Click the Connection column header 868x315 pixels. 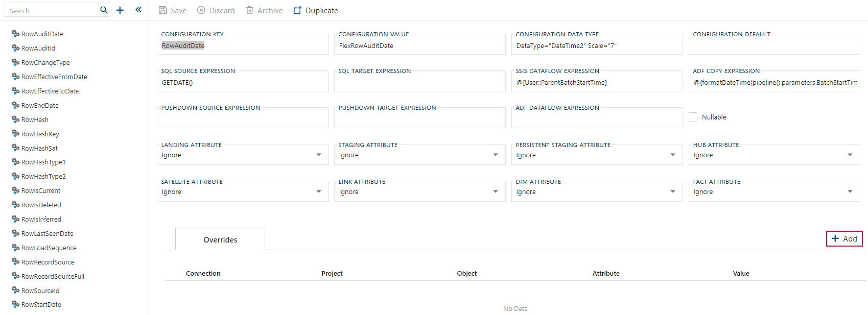point(203,273)
